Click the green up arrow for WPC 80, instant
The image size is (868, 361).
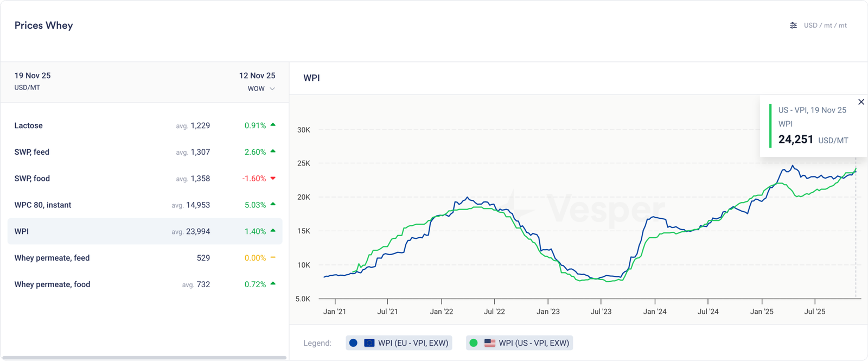click(273, 204)
